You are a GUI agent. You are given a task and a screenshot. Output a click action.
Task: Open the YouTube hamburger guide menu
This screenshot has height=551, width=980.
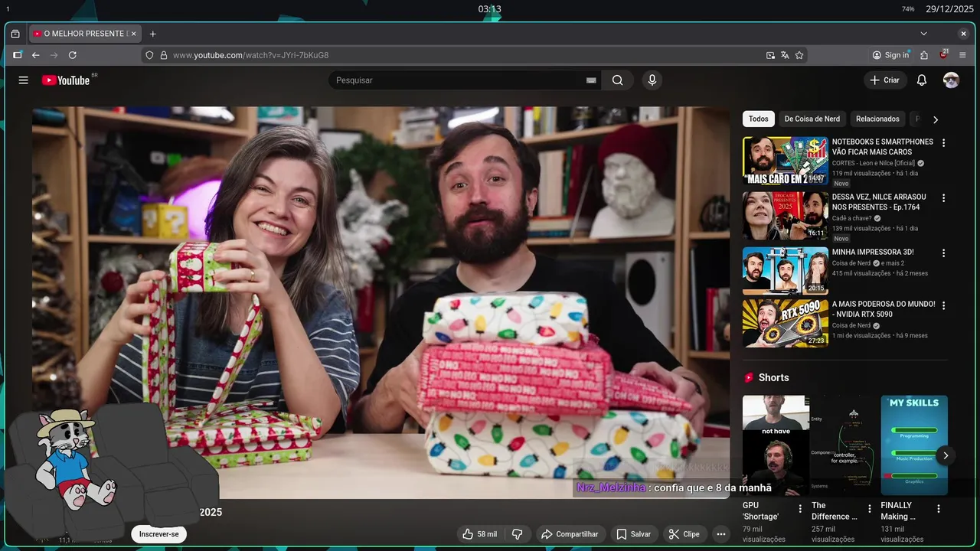pos(24,80)
